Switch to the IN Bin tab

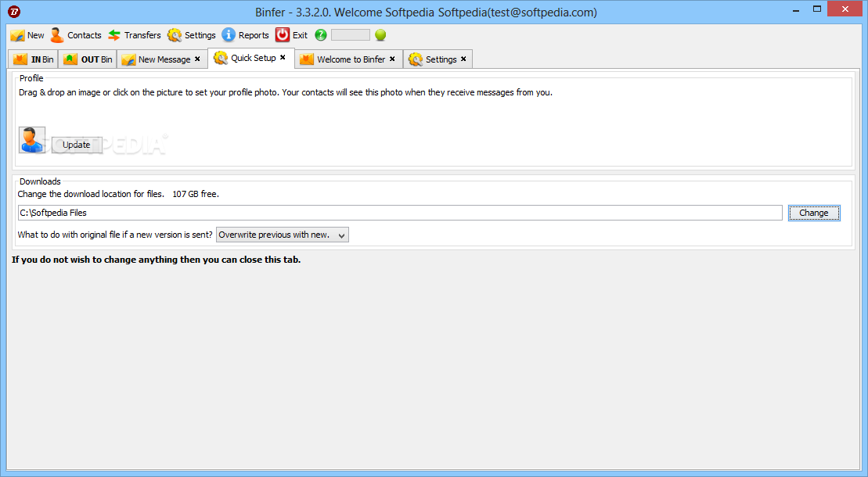click(x=33, y=59)
